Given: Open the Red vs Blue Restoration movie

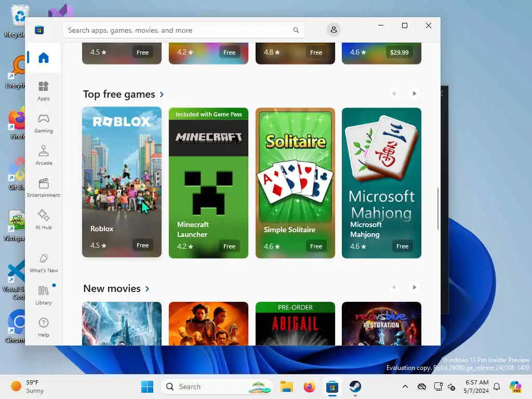Looking at the screenshot, I should click(x=381, y=324).
